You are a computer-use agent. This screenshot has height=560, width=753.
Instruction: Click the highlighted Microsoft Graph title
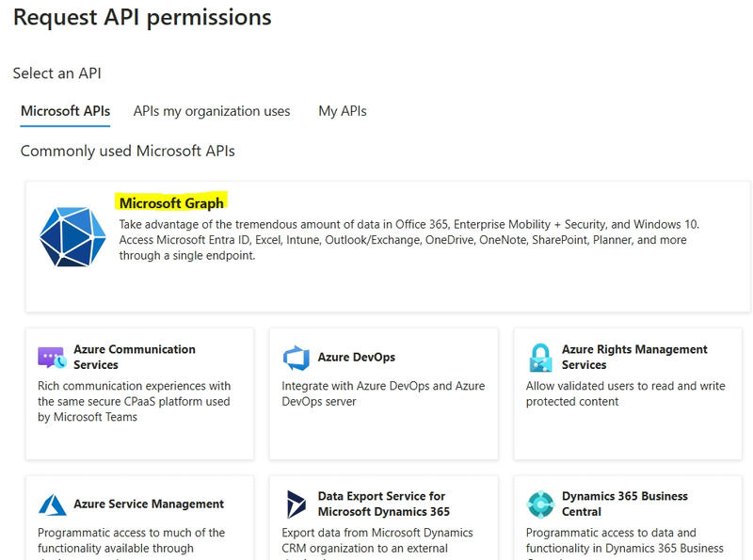pyautogui.click(x=172, y=202)
